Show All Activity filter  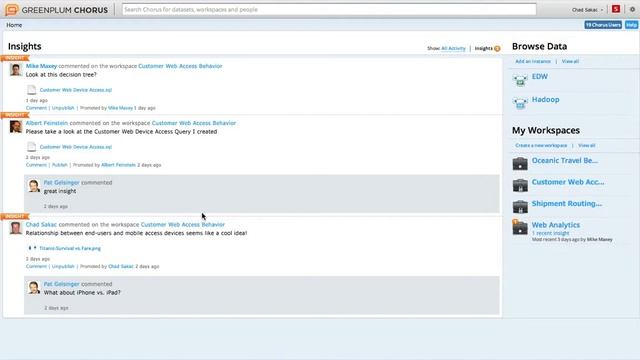(453, 48)
